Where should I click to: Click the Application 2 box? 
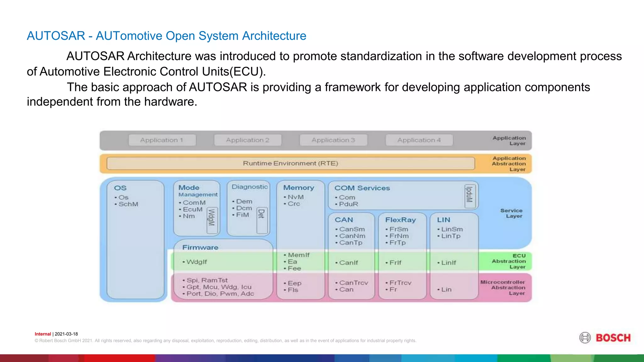(248, 140)
